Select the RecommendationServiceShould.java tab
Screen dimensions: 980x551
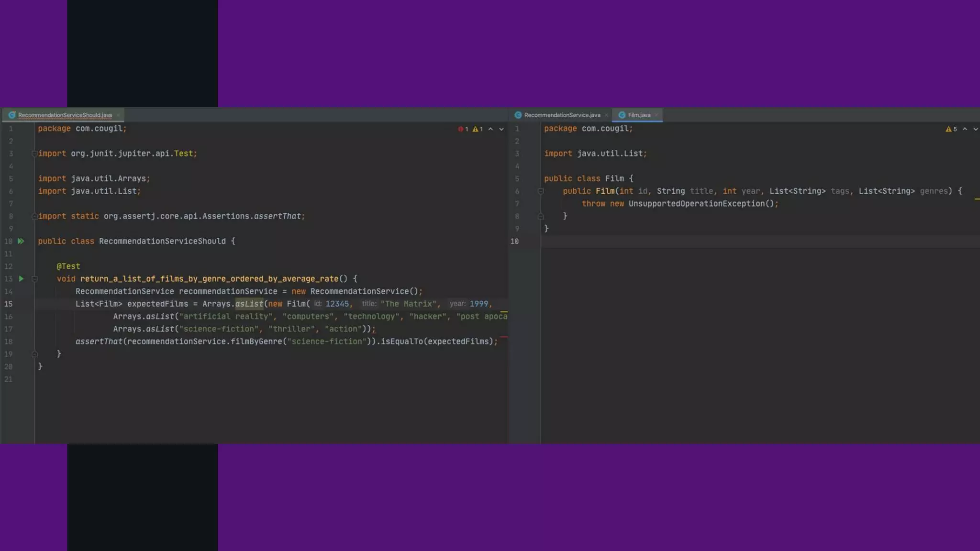tap(65, 115)
